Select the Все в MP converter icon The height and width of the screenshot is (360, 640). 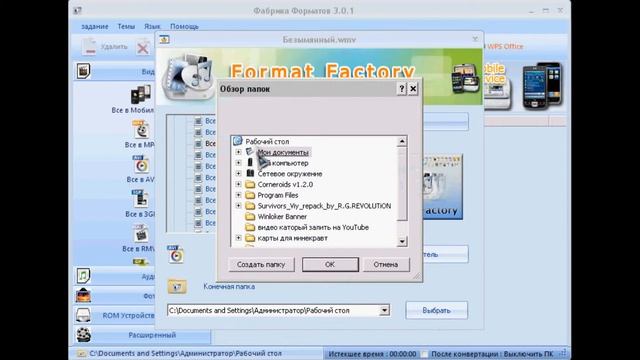141,129
